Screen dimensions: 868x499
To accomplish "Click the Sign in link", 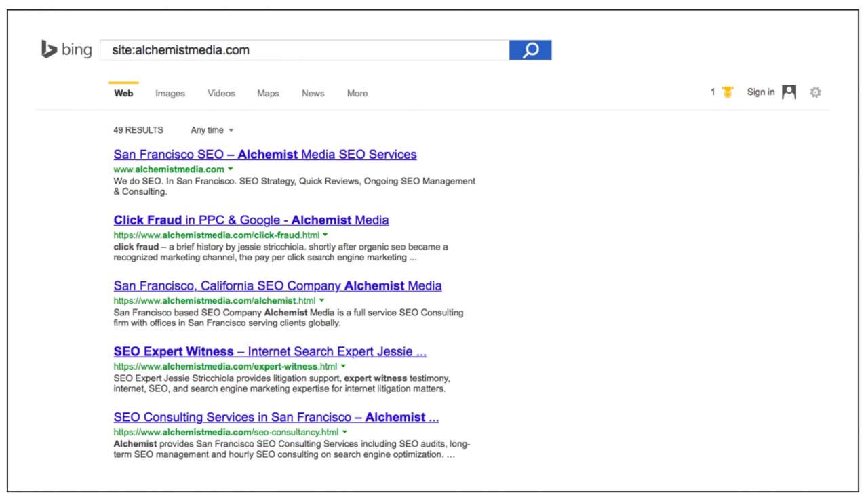I will tap(761, 92).
